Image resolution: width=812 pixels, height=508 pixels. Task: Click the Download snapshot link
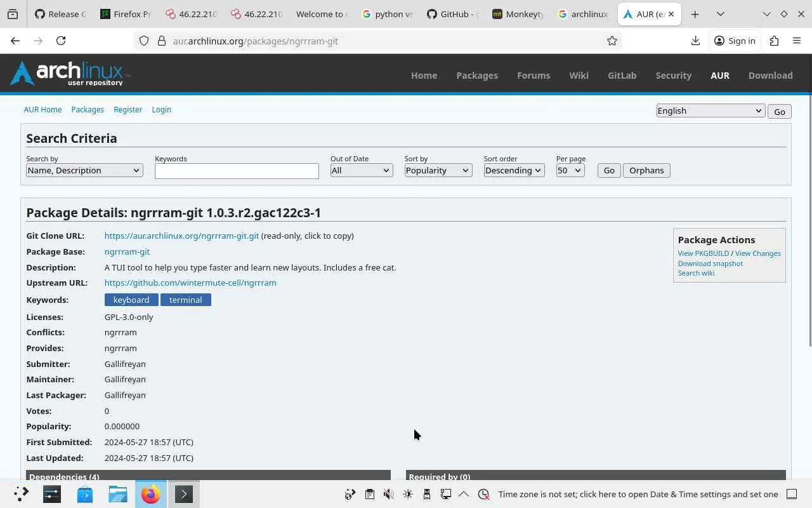tap(710, 264)
